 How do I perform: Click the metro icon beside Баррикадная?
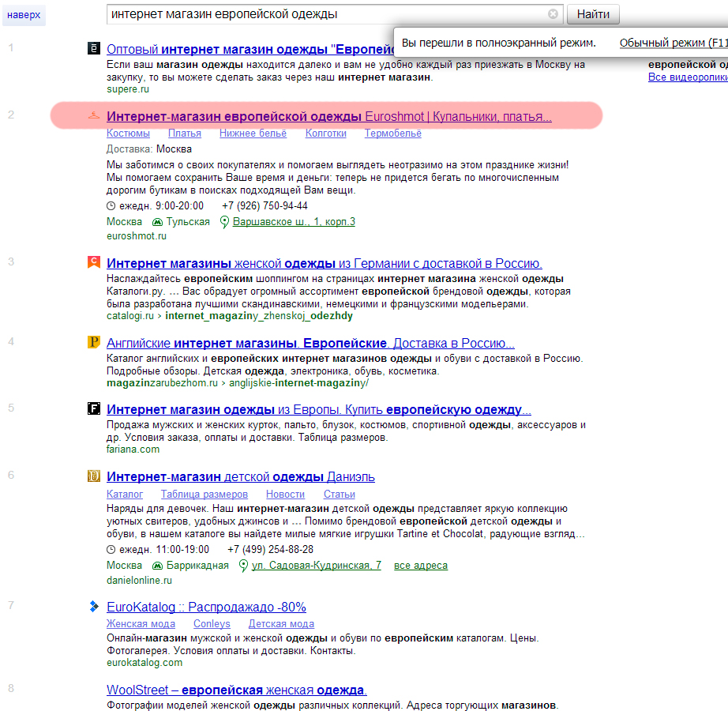tap(157, 566)
